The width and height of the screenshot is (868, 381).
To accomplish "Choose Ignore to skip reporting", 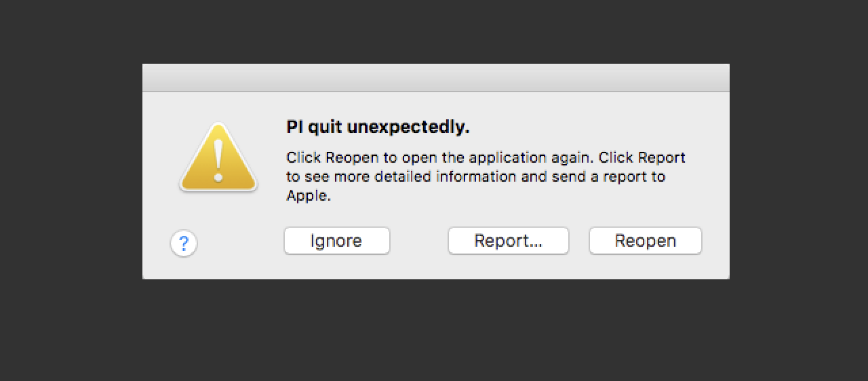I will (x=336, y=241).
